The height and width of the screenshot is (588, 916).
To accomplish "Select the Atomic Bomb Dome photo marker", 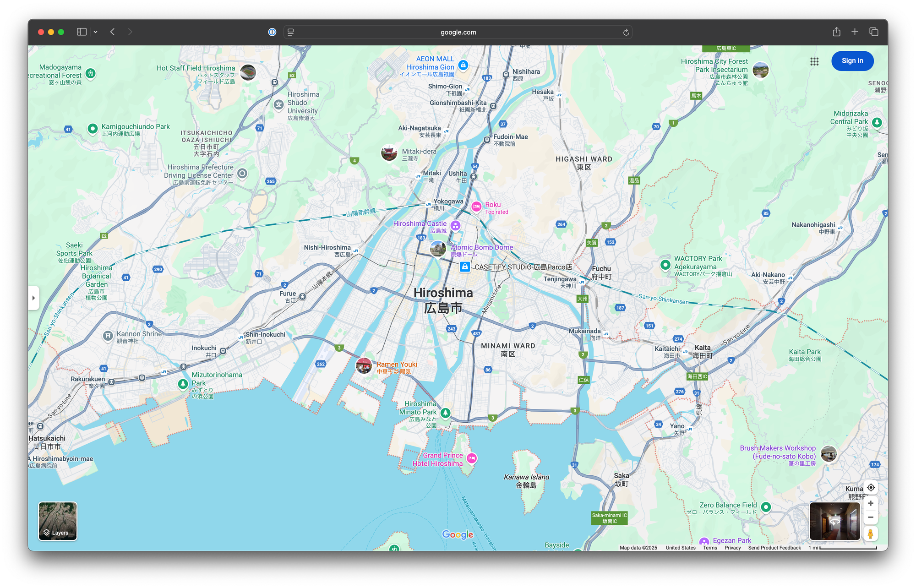I will click(438, 249).
